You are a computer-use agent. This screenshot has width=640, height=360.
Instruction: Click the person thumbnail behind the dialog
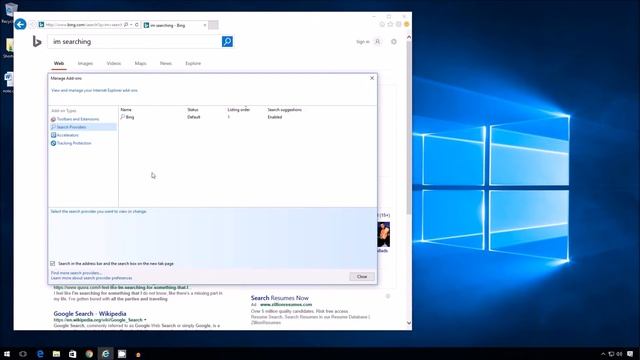(384, 234)
